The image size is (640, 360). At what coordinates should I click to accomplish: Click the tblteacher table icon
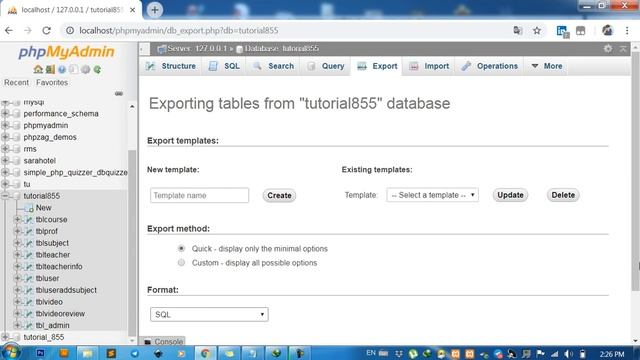pos(29,255)
